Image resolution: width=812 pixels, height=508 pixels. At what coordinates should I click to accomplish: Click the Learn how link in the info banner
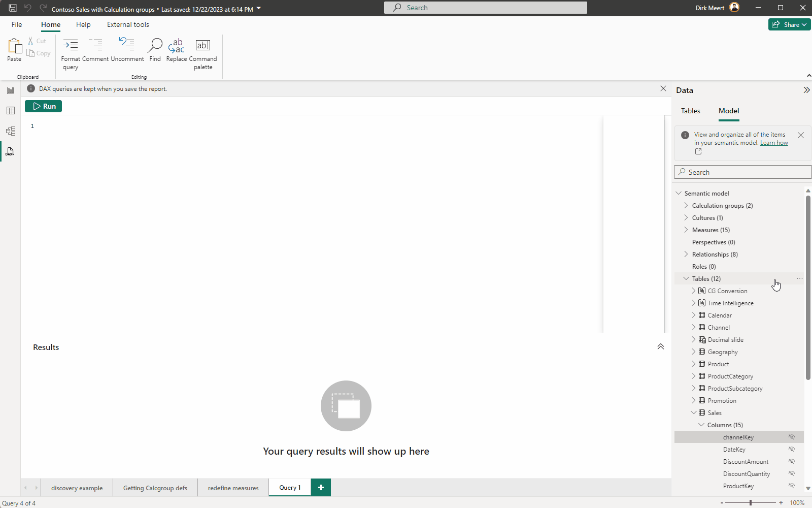(x=773, y=143)
